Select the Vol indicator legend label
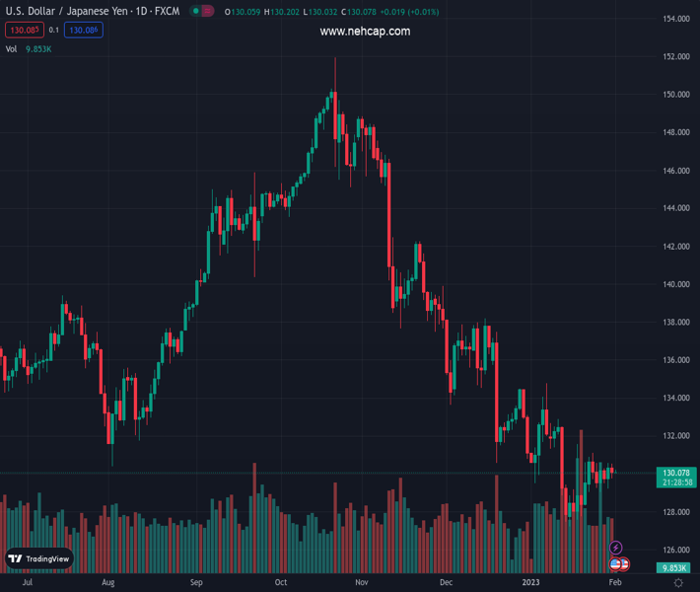 click(x=12, y=48)
